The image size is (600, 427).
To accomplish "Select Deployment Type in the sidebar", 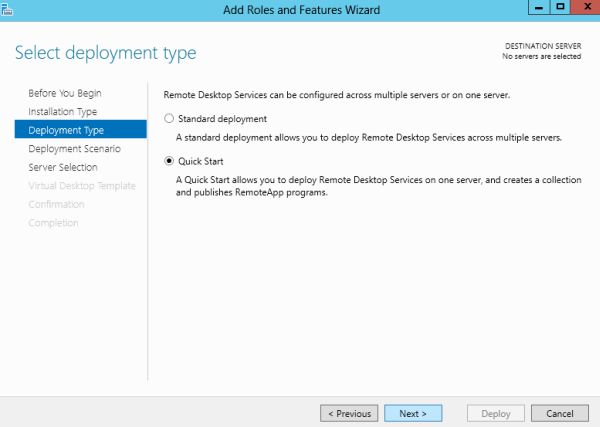I will pyautogui.click(x=66, y=130).
